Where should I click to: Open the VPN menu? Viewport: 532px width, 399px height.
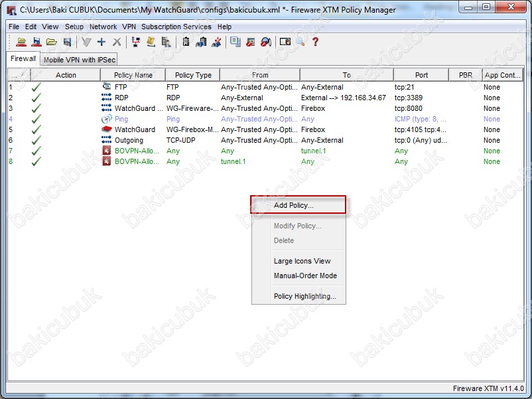tap(129, 27)
